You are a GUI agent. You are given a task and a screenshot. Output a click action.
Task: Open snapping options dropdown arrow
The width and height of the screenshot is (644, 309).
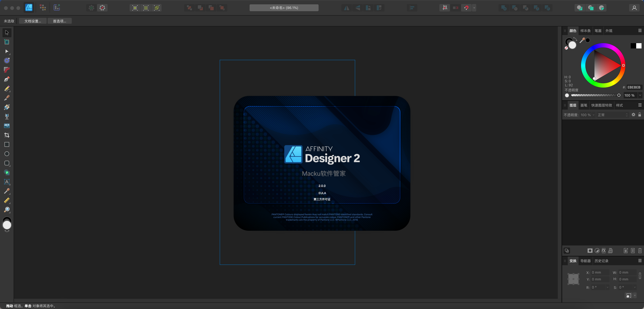coord(474,8)
